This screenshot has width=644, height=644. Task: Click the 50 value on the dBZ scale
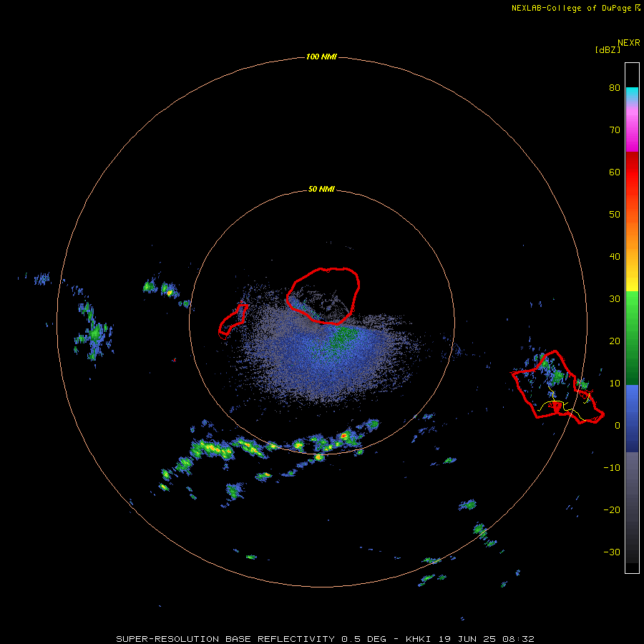pos(615,215)
